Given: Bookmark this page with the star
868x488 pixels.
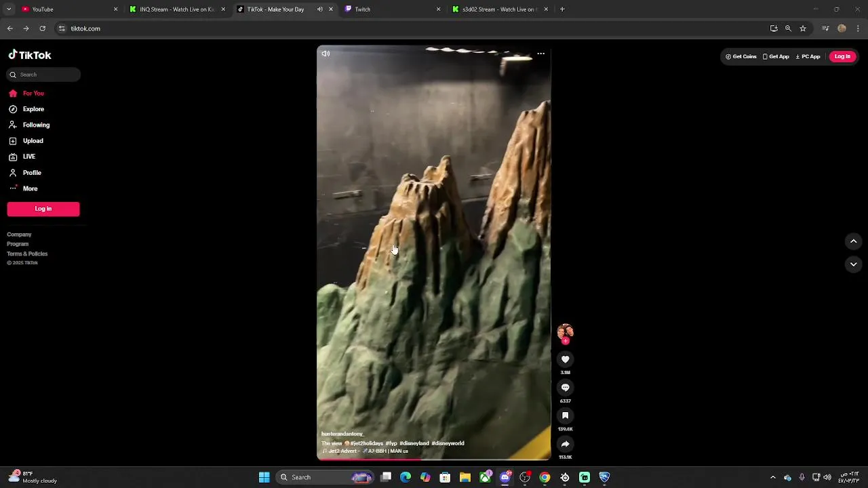Looking at the screenshot, I should (803, 28).
